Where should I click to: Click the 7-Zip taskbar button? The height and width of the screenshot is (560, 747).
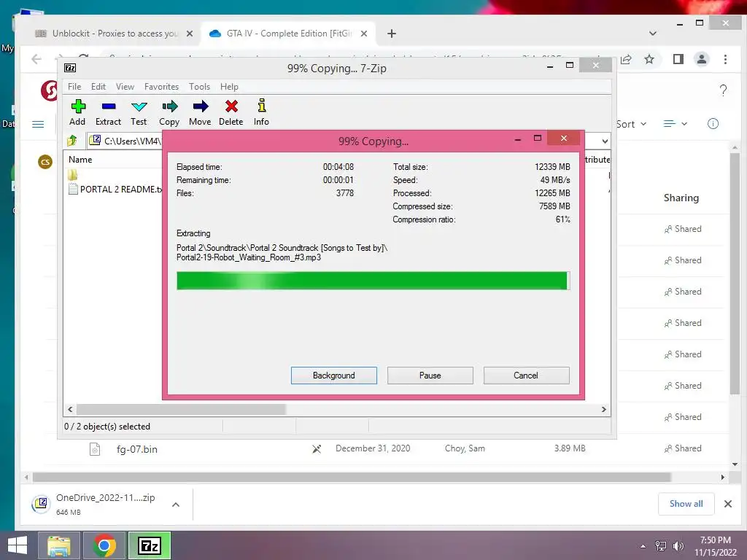149,545
